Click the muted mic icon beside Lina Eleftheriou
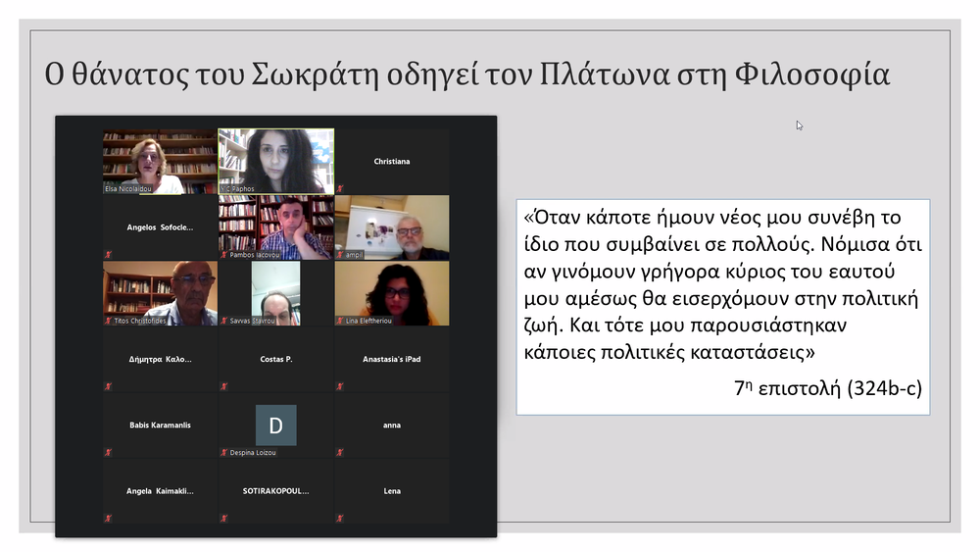980x552 pixels. click(340, 321)
